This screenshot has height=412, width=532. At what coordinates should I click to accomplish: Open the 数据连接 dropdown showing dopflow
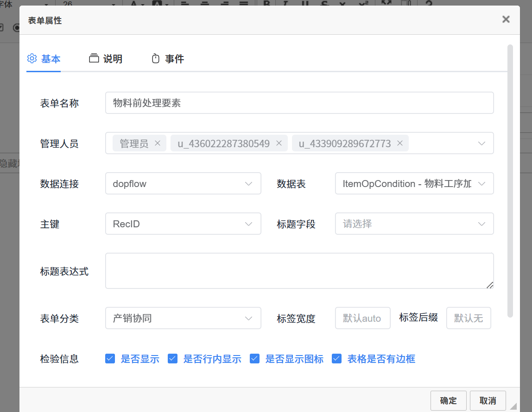click(183, 184)
